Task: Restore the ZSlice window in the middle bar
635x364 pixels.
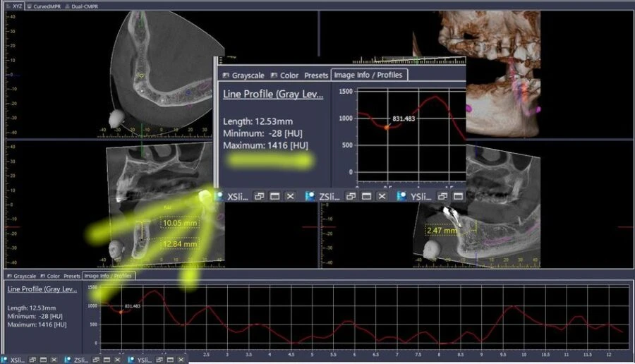Action: (351, 196)
